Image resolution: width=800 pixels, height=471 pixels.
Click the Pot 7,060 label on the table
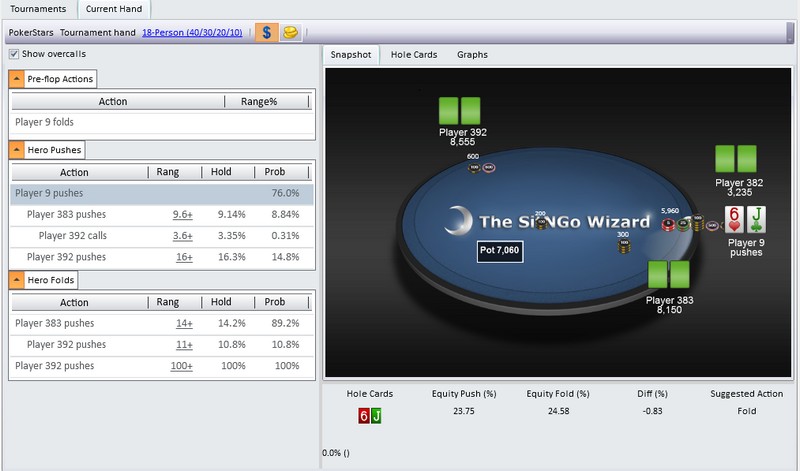tap(499, 248)
